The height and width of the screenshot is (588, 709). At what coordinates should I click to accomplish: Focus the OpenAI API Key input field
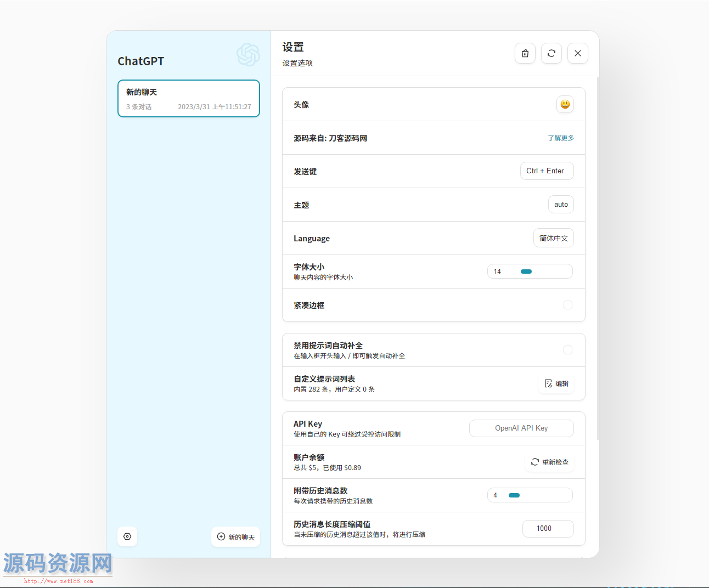(x=521, y=428)
